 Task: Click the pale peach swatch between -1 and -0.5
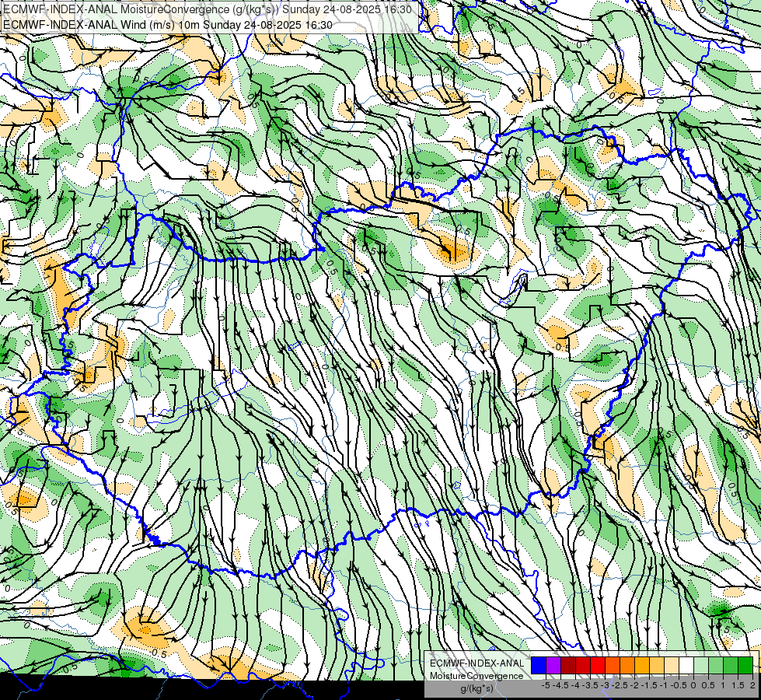(672, 666)
